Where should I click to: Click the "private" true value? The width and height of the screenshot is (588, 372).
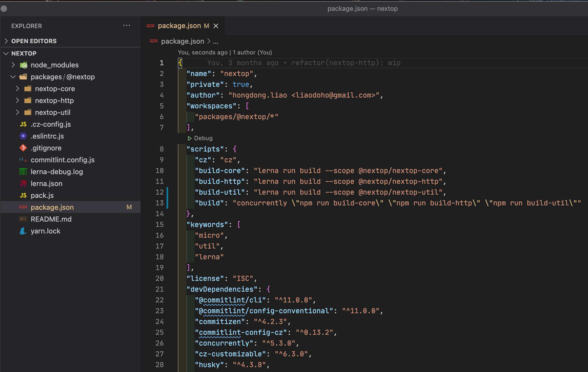[x=241, y=84]
